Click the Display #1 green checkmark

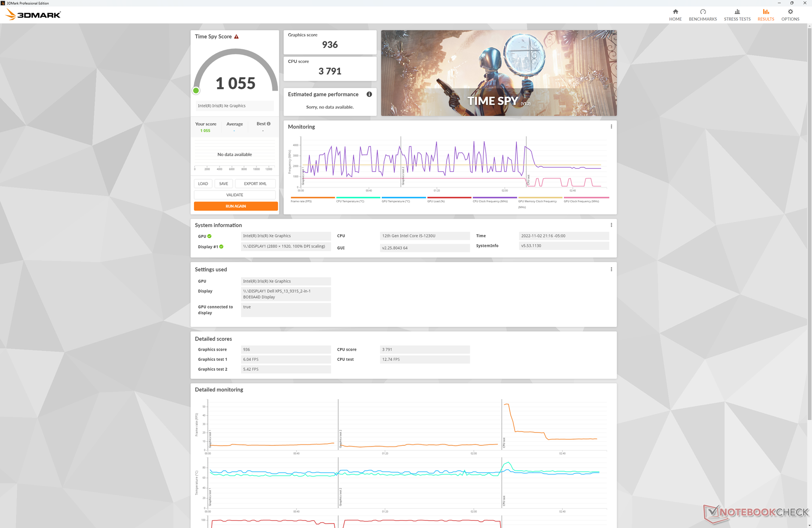(221, 247)
